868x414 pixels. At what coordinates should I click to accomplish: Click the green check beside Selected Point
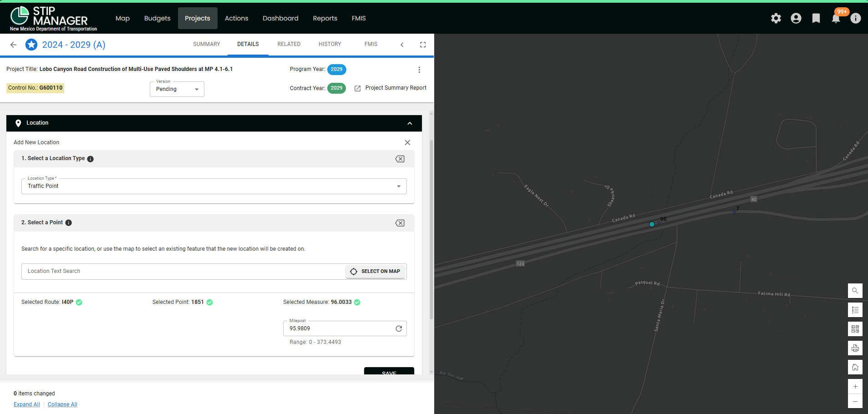210,302
